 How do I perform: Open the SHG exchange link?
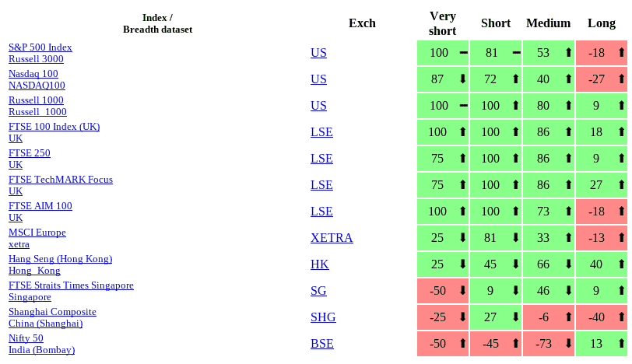coord(323,317)
